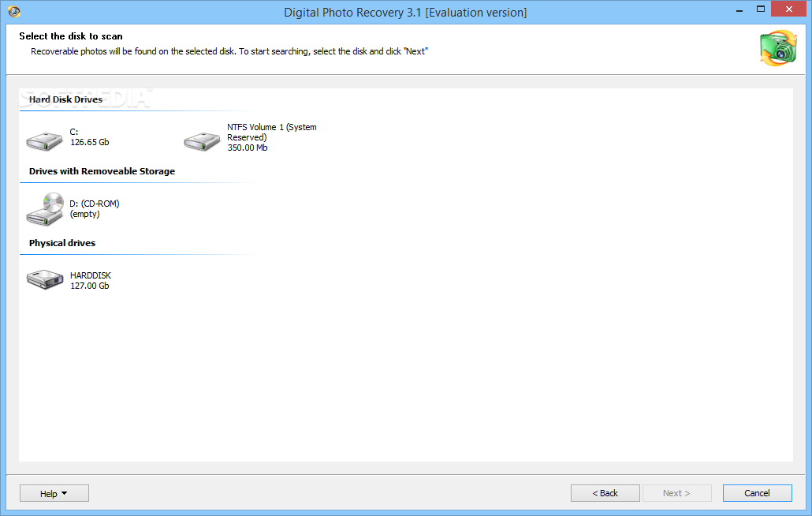Click the 'NTFS Volume 1 (System Reserved)' label
Image resolution: width=812 pixels, height=516 pixels.
pos(271,132)
